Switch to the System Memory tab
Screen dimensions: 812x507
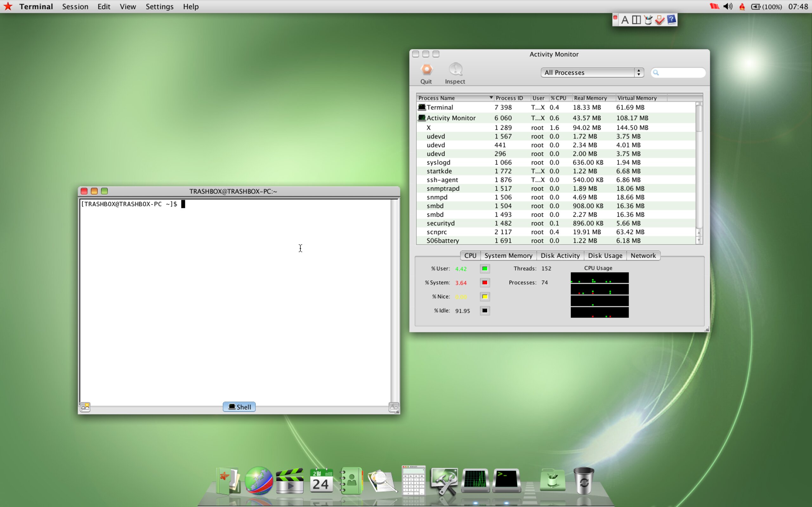[508, 255]
